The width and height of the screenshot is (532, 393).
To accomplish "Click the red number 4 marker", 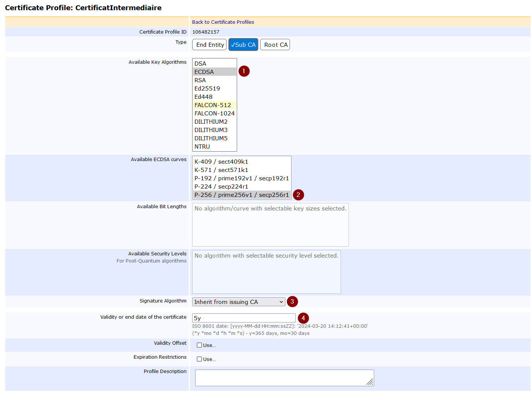I will pyautogui.click(x=303, y=318).
